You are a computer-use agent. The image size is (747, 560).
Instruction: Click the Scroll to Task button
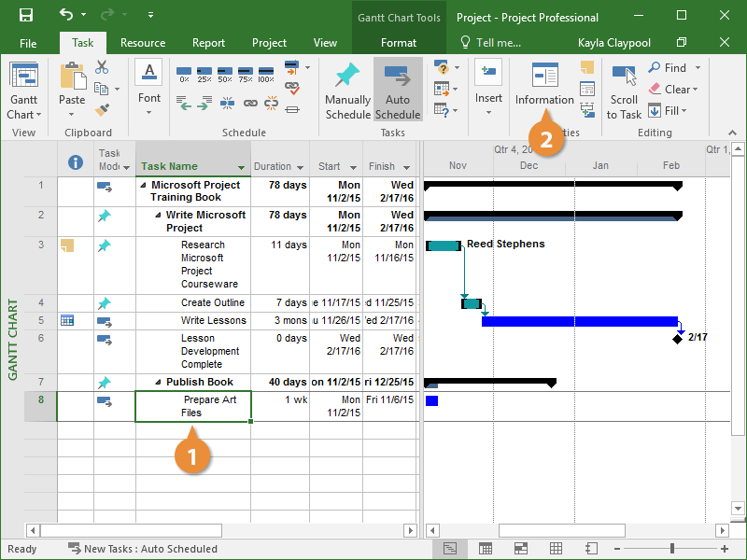click(x=624, y=91)
